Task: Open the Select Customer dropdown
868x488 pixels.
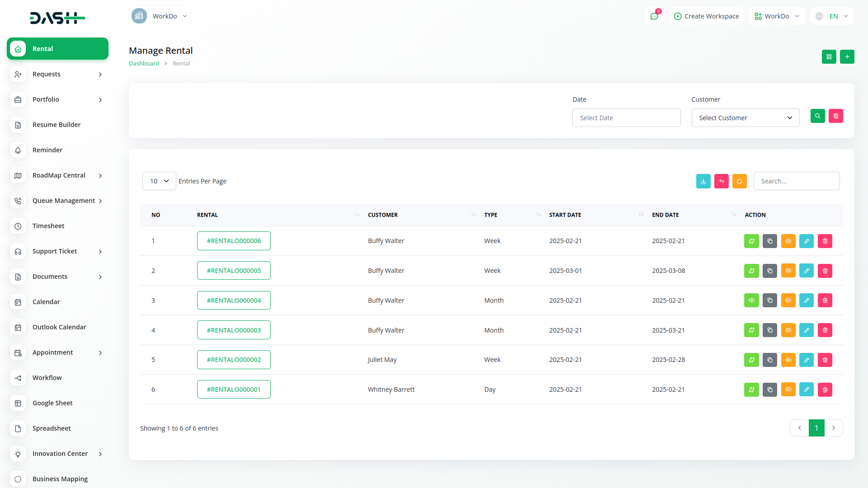Action: point(745,118)
